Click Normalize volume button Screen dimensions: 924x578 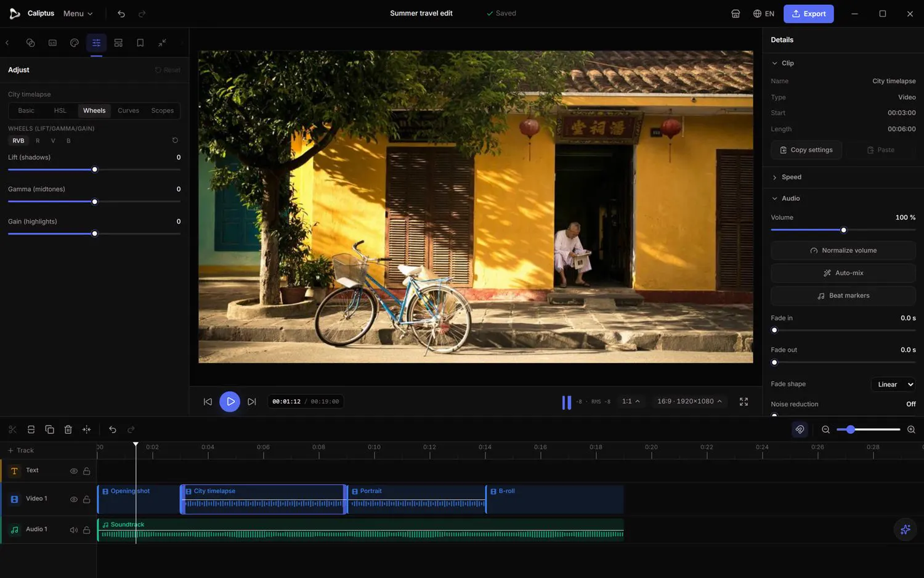tap(843, 250)
